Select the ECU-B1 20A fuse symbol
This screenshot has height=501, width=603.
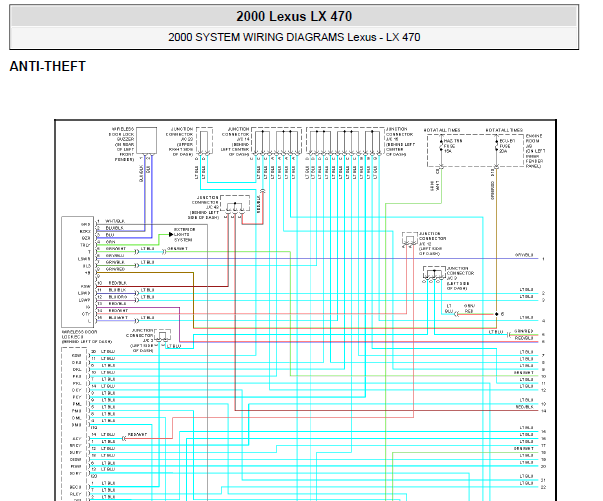pyautogui.click(x=496, y=146)
